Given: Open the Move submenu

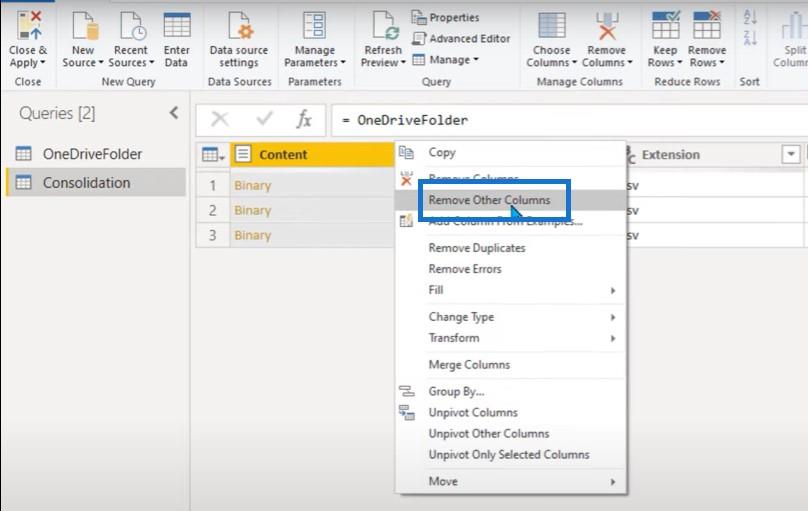Looking at the screenshot, I should point(511,482).
